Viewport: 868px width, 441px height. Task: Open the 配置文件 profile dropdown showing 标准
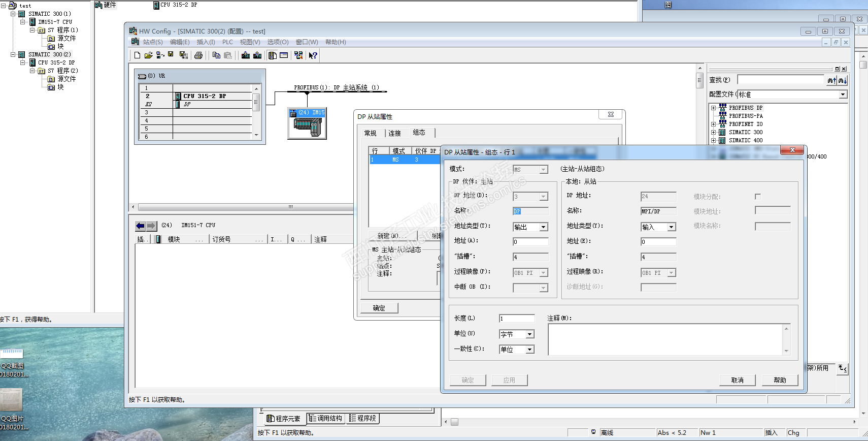(x=843, y=94)
